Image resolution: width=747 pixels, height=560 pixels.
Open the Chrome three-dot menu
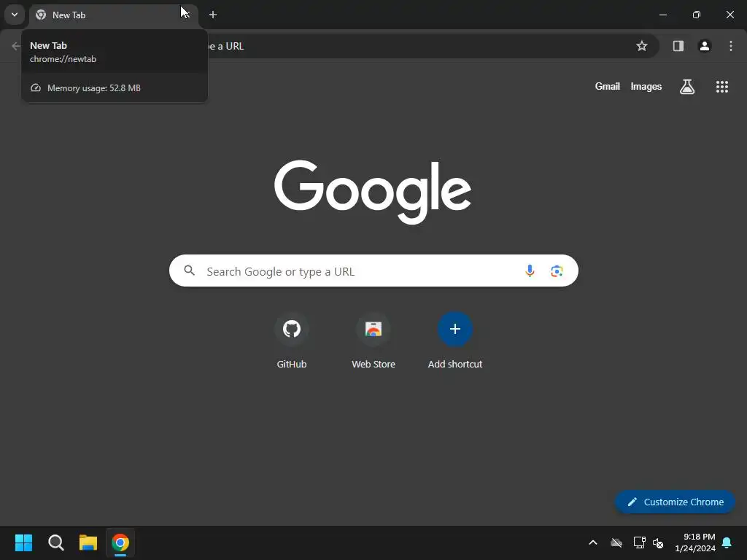pyautogui.click(x=730, y=46)
